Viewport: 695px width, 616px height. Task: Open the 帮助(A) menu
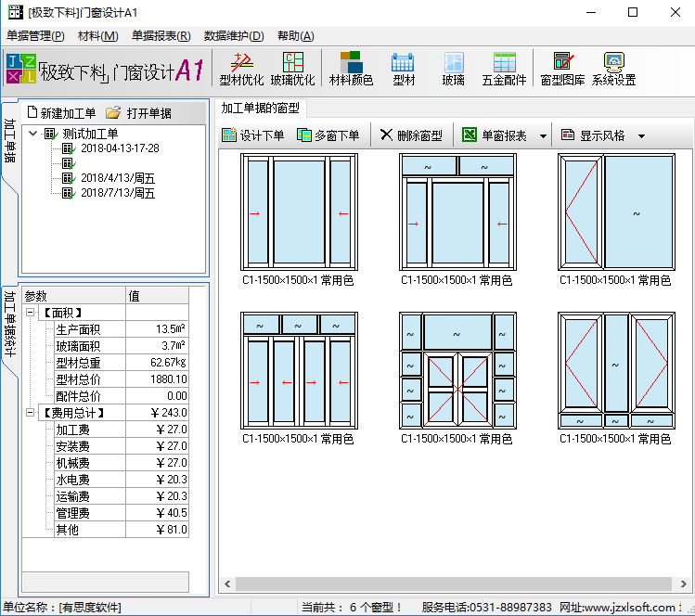click(296, 36)
